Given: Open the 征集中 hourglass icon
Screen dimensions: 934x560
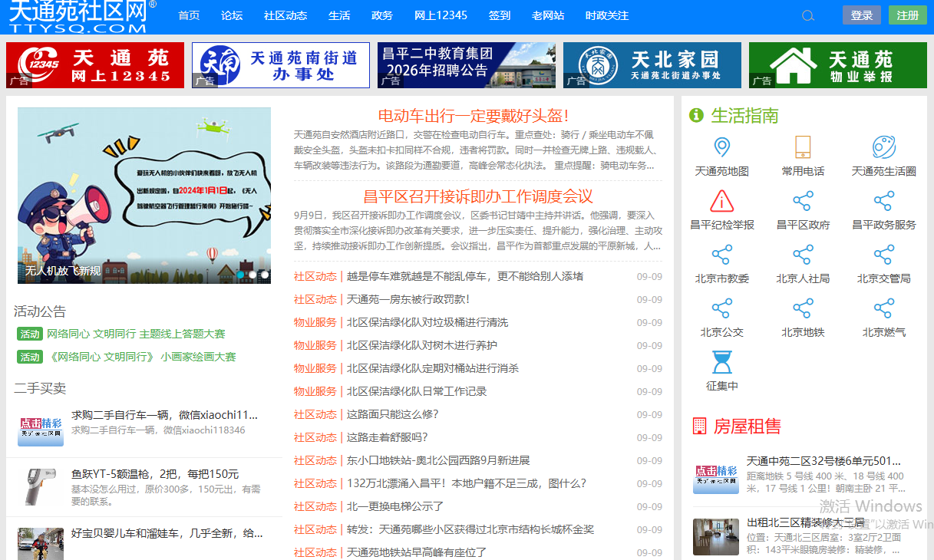Looking at the screenshot, I should click(721, 362).
